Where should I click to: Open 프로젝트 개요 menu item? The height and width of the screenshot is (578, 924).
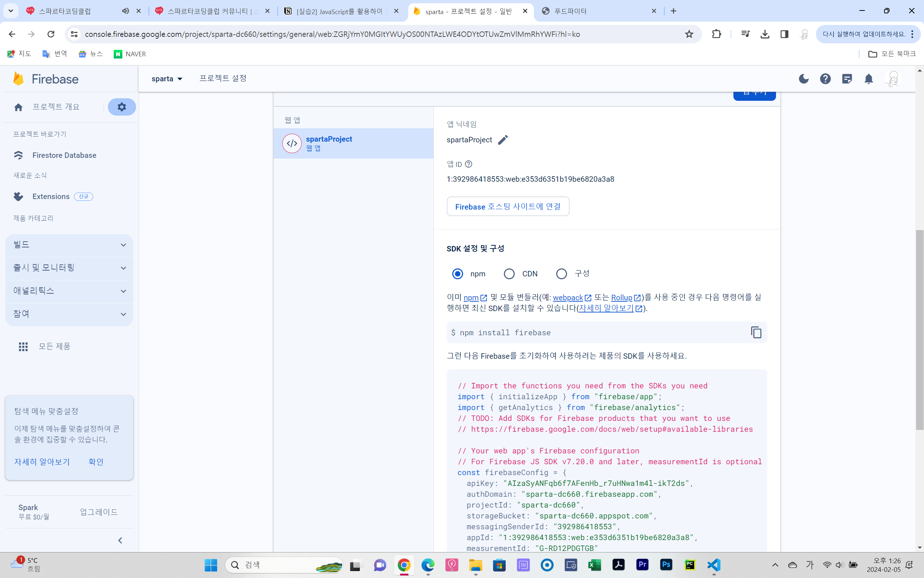[56, 107]
